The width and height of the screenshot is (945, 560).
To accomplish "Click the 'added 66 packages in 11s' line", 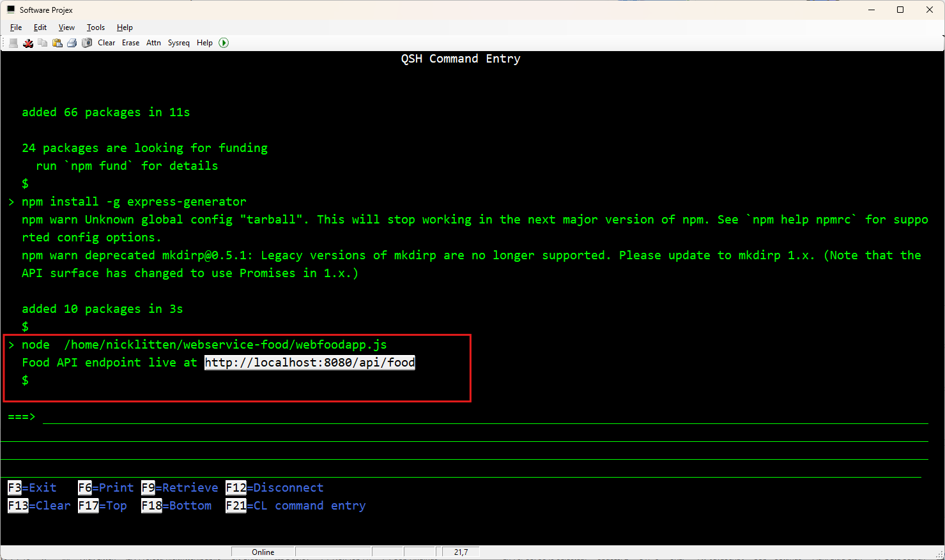I will tap(106, 112).
